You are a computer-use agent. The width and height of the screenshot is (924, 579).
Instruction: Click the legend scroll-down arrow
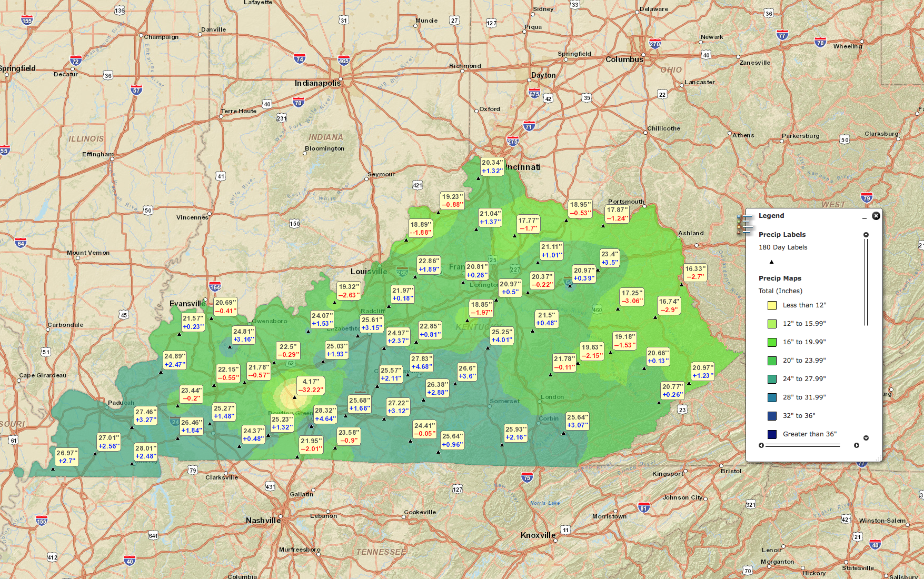click(866, 438)
